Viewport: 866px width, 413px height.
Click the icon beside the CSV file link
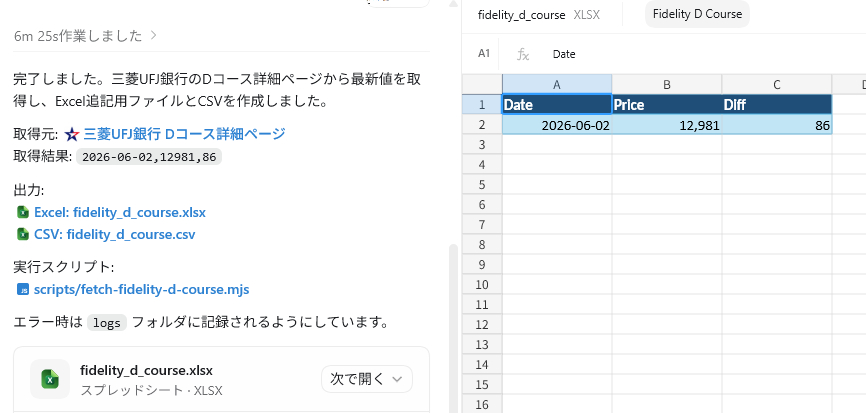click(x=23, y=234)
